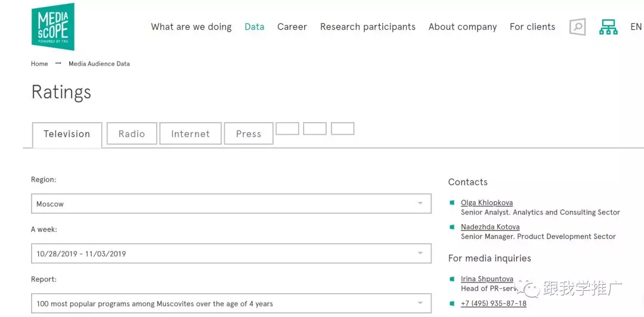Expand the week date range dropdown
This screenshot has height=317, width=644.
click(x=231, y=253)
